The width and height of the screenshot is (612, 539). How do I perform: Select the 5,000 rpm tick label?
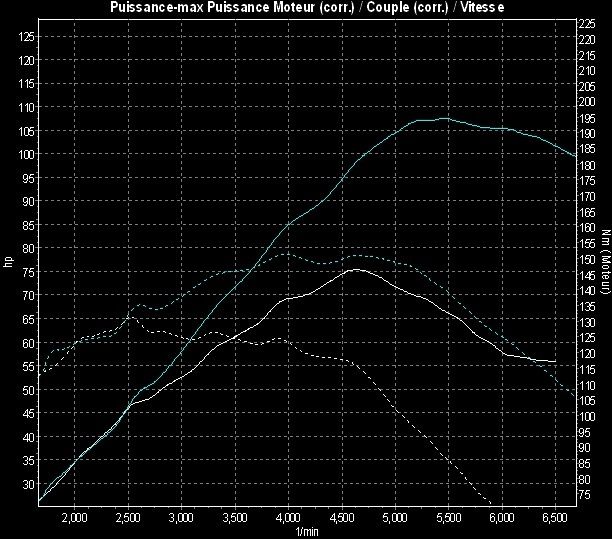tap(395, 518)
